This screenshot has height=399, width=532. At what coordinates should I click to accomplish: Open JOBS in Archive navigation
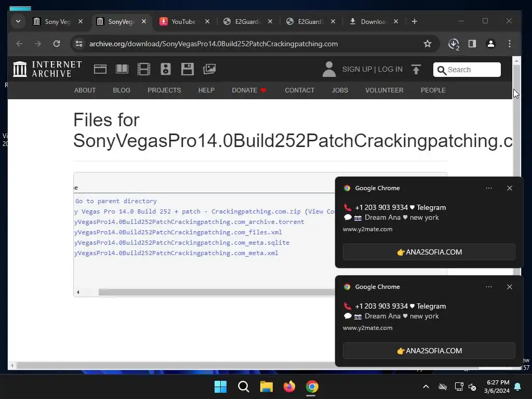coord(340,90)
